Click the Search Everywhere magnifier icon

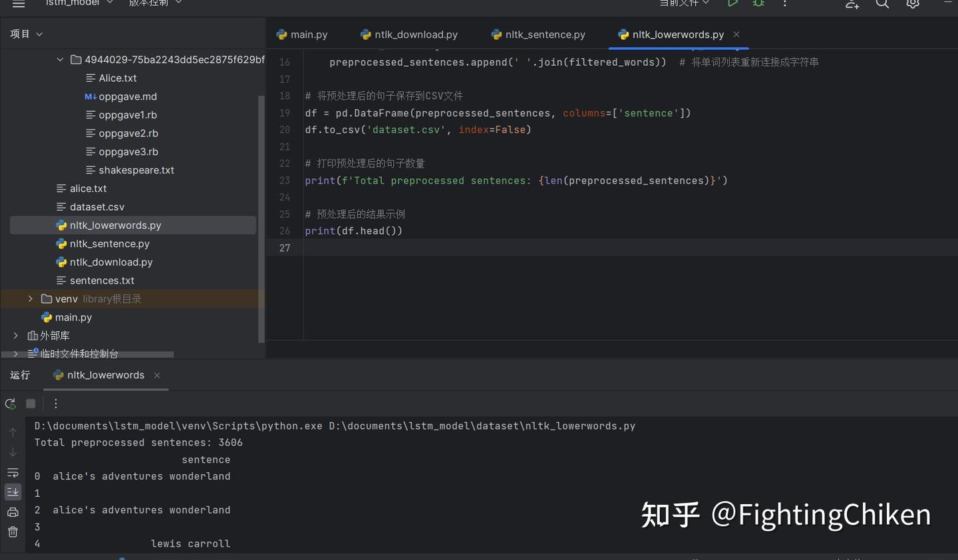pyautogui.click(x=882, y=4)
